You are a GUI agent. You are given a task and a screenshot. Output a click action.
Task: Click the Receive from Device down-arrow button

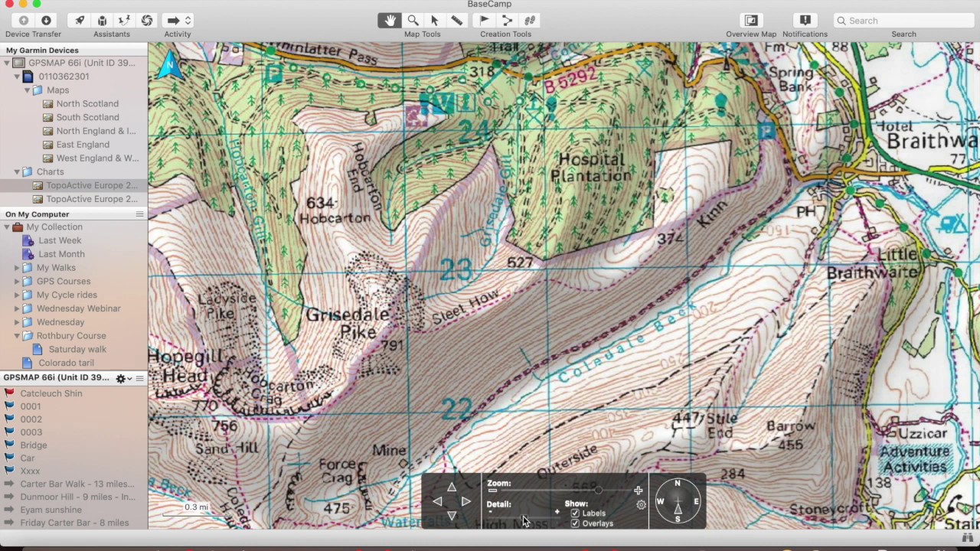coord(46,21)
